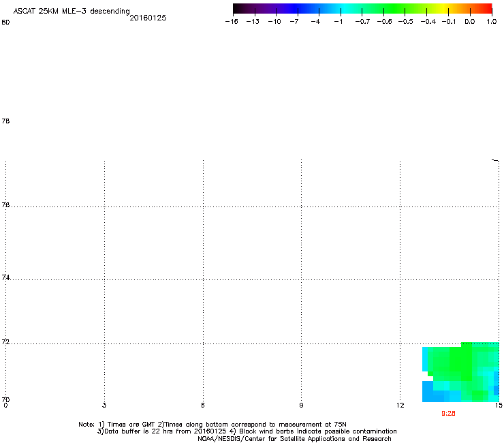This screenshot has width=504, height=443.
Task: Click the NOAA/NESDIS credit line
Action: click(x=294, y=439)
